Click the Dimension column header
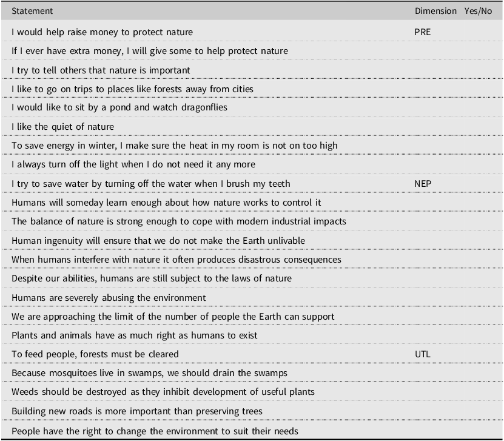Viewport: 504px width, 441px height. [435, 11]
